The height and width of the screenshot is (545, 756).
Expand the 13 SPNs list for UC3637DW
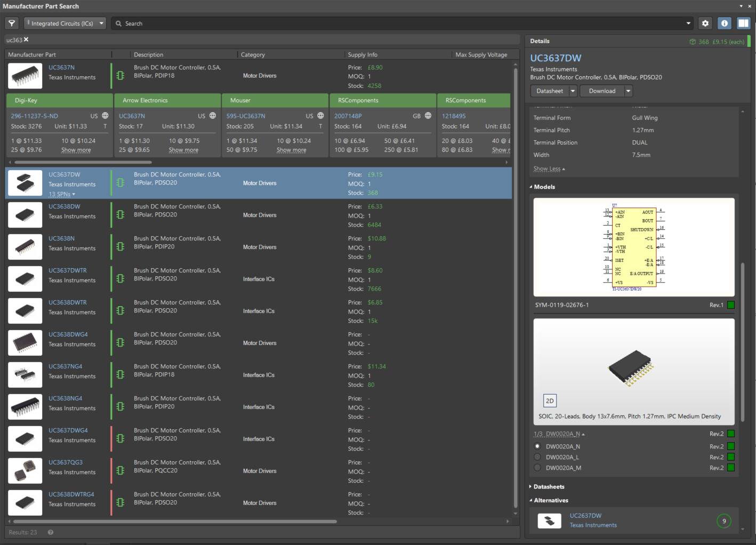[x=62, y=194]
